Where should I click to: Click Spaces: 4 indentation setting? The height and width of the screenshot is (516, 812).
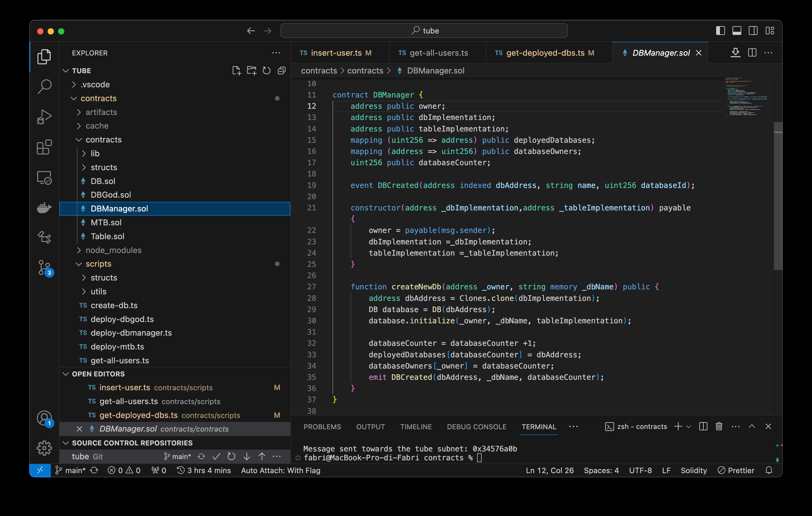(x=601, y=471)
